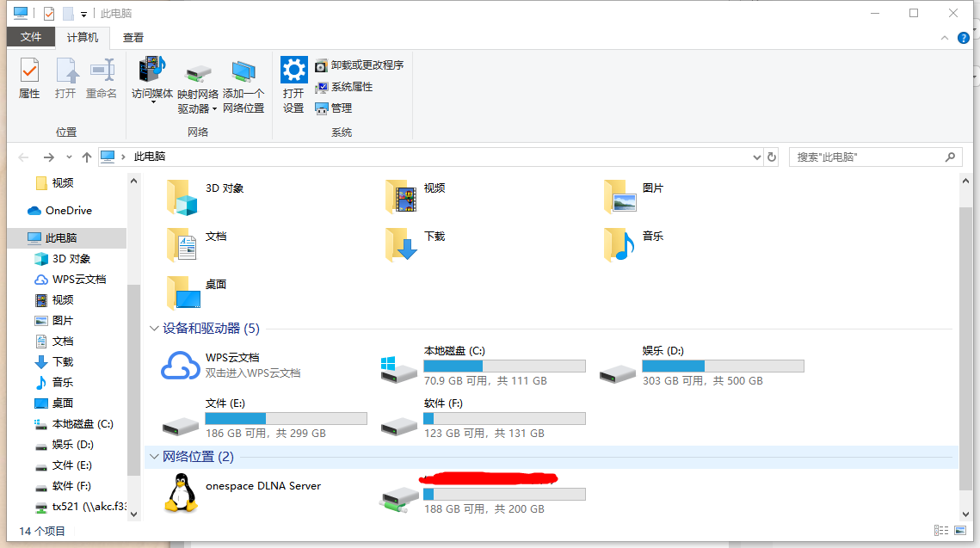Open the onespace DLNA Server penguin icon

pyautogui.click(x=181, y=493)
